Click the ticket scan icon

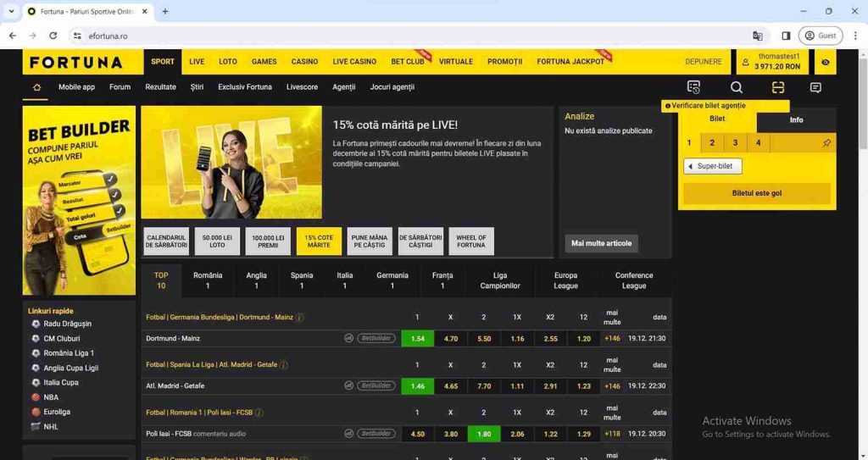click(x=778, y=87)
